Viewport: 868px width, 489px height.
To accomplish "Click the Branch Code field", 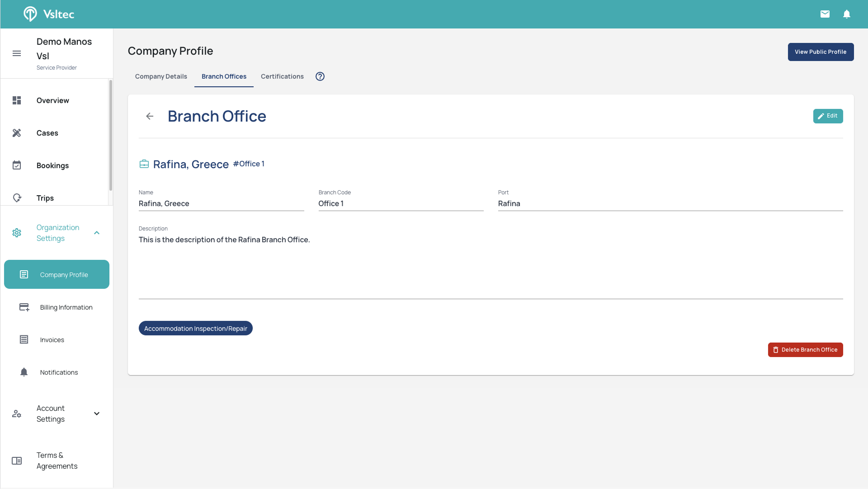I will click(401, 203).
